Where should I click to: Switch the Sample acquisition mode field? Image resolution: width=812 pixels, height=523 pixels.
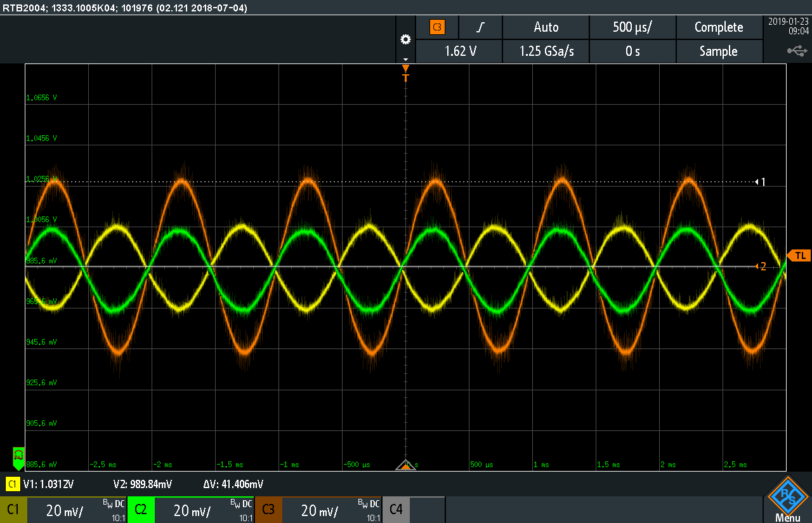719,51
